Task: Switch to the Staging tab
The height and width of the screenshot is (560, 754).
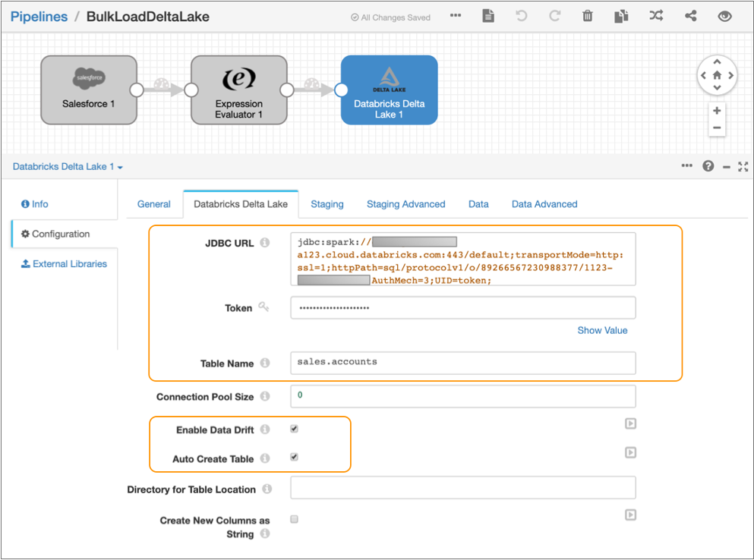Action: (327, 204)
